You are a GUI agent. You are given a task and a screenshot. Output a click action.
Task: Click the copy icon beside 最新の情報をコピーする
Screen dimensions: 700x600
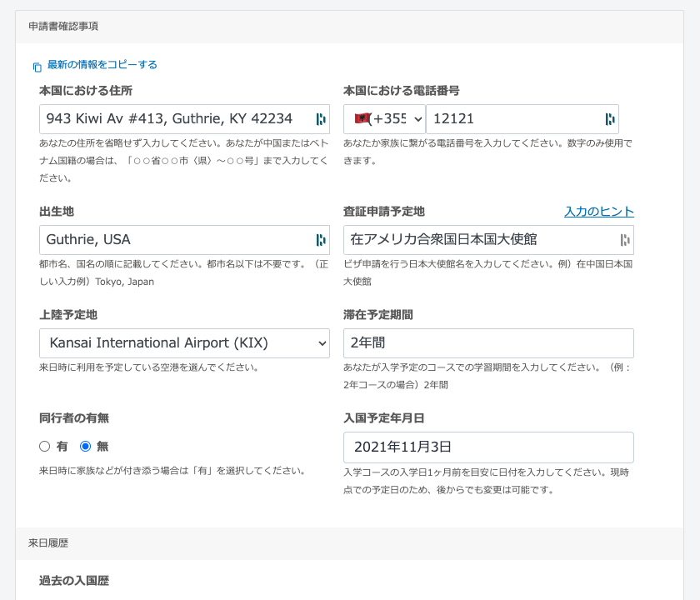tap(37, 67)
